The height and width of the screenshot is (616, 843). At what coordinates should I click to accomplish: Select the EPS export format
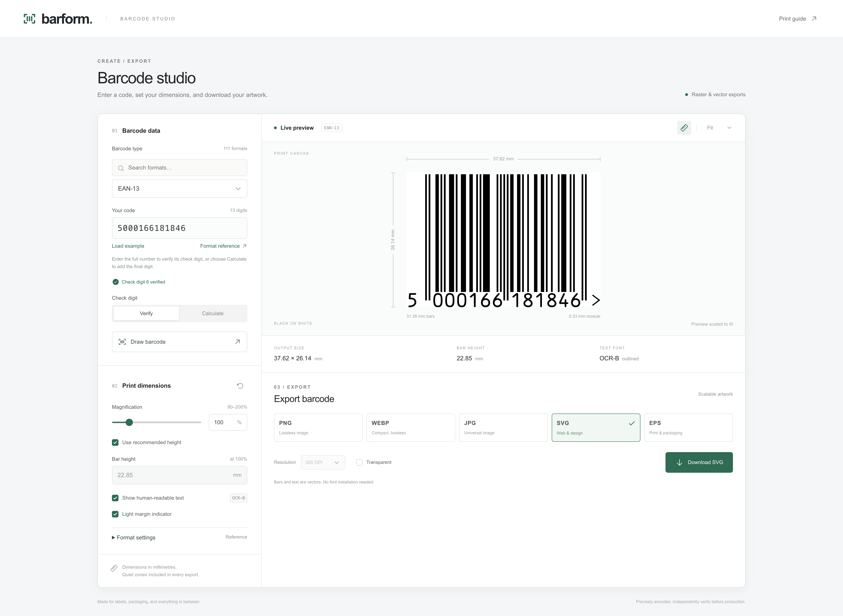pyautogui.click(x=688, y=428)
